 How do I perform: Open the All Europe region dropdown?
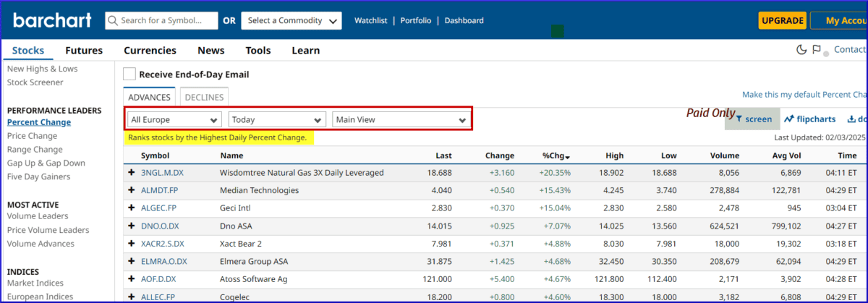coord(174,119)
